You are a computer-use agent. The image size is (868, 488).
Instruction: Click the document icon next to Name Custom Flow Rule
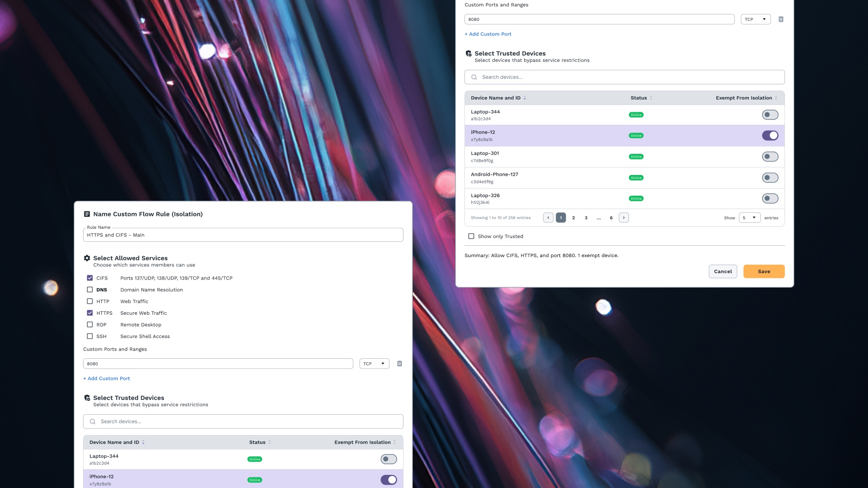click(87, 214)
